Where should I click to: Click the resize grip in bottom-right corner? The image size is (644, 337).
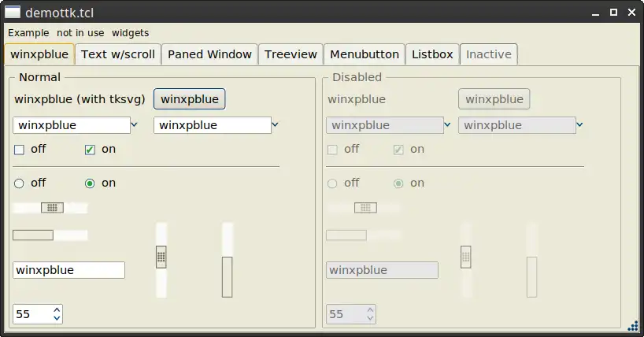pos(633,327)
